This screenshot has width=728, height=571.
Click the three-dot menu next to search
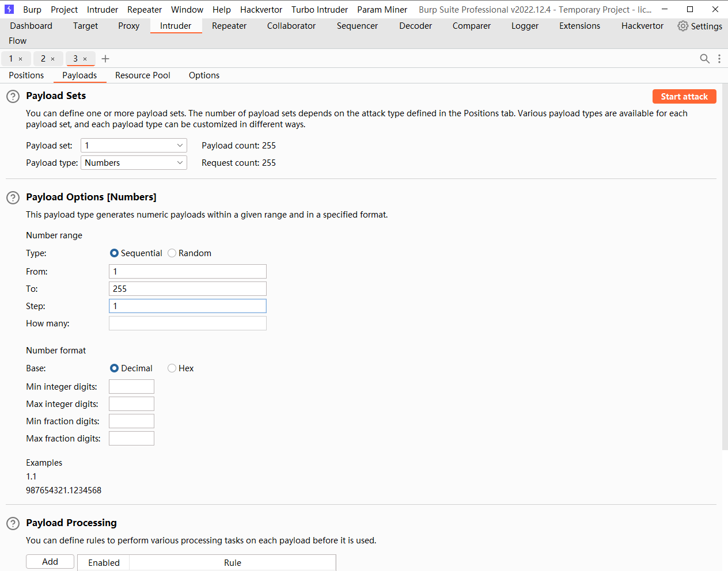tap(719, 58)
